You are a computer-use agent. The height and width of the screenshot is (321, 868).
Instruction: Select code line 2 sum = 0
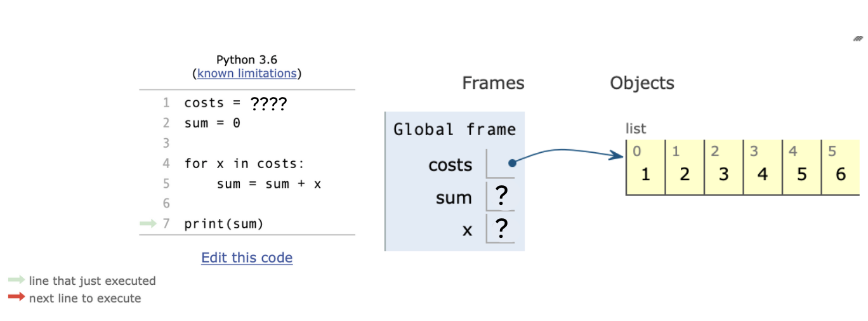pos(213,123)
